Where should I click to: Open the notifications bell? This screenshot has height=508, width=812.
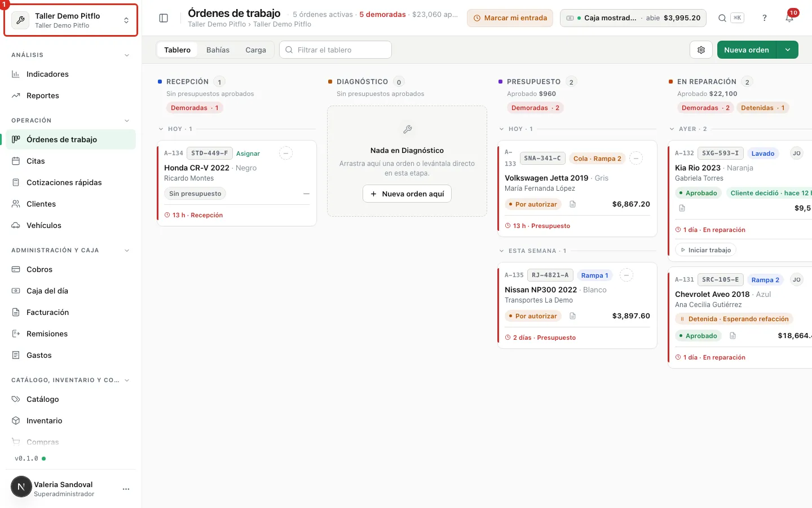pos(789,18)
